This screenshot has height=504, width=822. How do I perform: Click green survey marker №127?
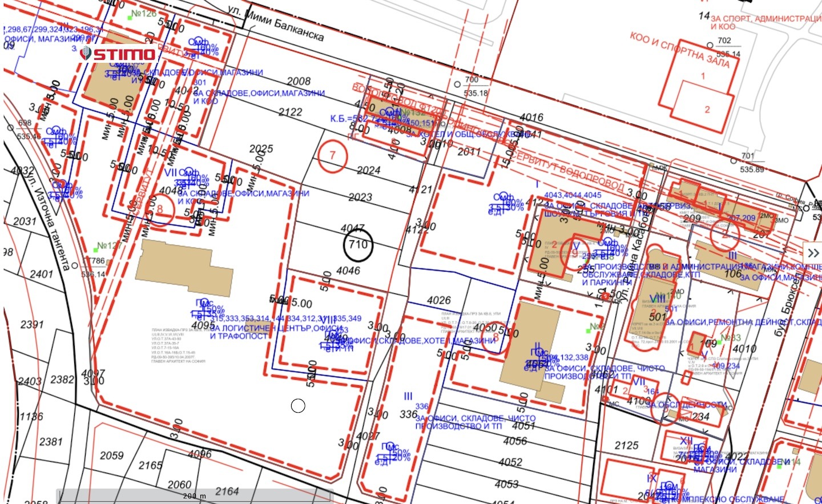coord(96,250)
